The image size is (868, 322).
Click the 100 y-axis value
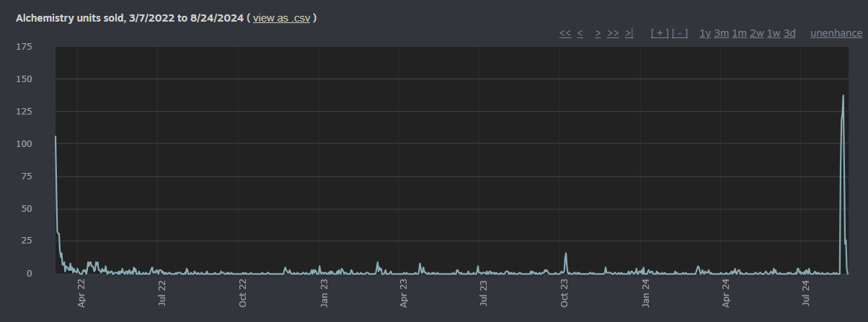(x=24, y=144)
